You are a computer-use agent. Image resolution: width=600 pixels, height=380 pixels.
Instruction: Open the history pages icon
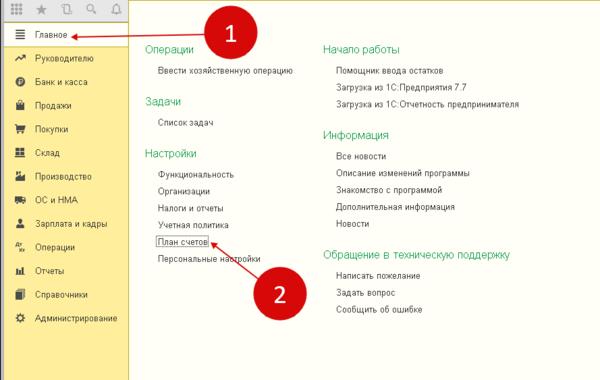pos(67,9)
